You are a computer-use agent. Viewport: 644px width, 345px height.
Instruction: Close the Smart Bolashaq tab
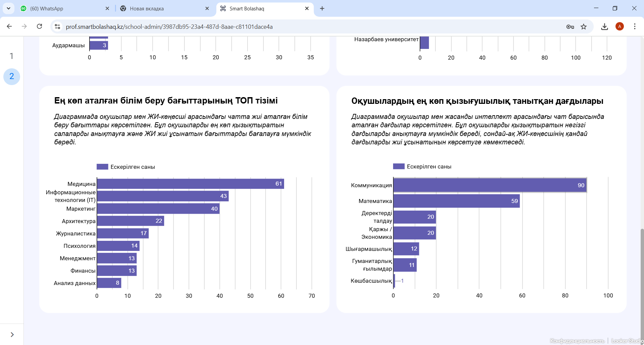[307, 8]
